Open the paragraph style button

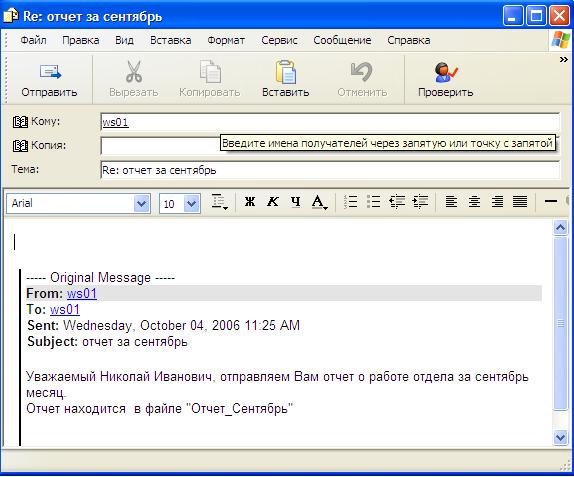(x=220, y=202)
